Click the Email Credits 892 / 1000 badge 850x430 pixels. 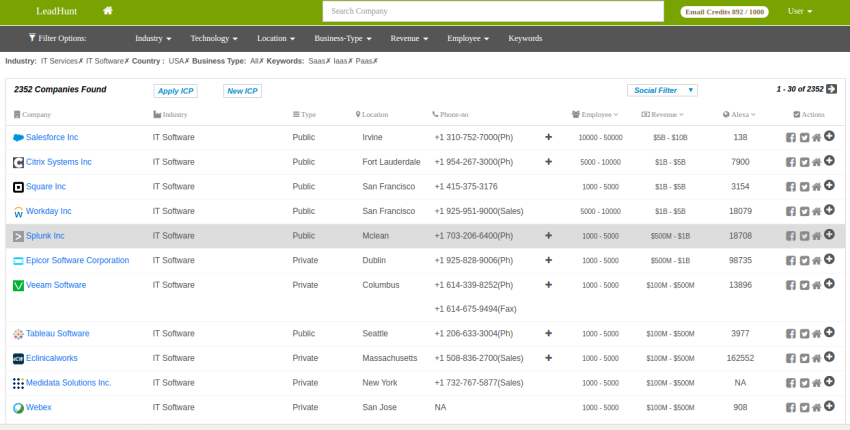click(724, 12)
